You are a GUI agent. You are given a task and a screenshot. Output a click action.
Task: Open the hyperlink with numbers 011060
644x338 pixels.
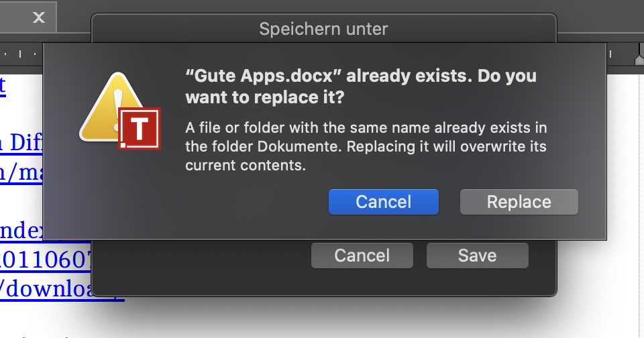45,260
